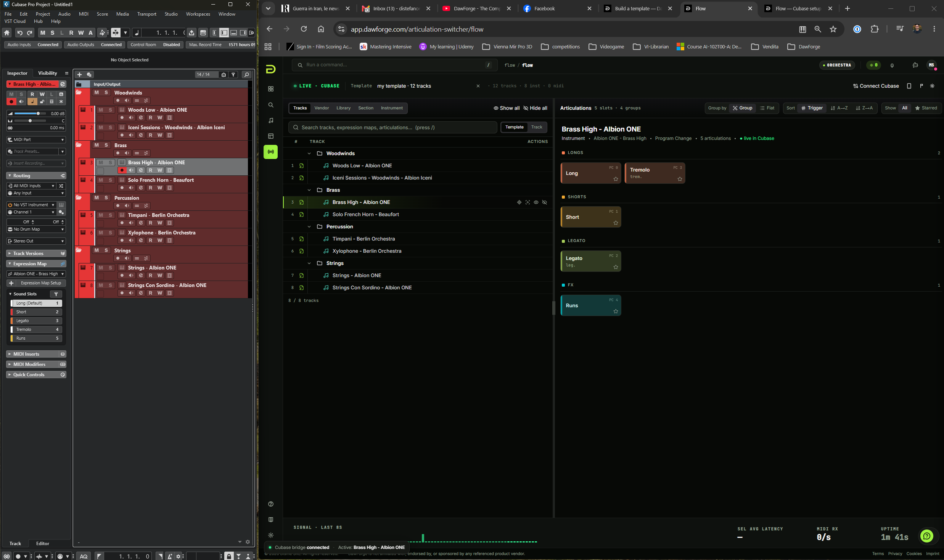Viewport: 944px width, 560px height.
Task: Click the hidden-eye icon on the Brass High row
Action: coord(545,202)
